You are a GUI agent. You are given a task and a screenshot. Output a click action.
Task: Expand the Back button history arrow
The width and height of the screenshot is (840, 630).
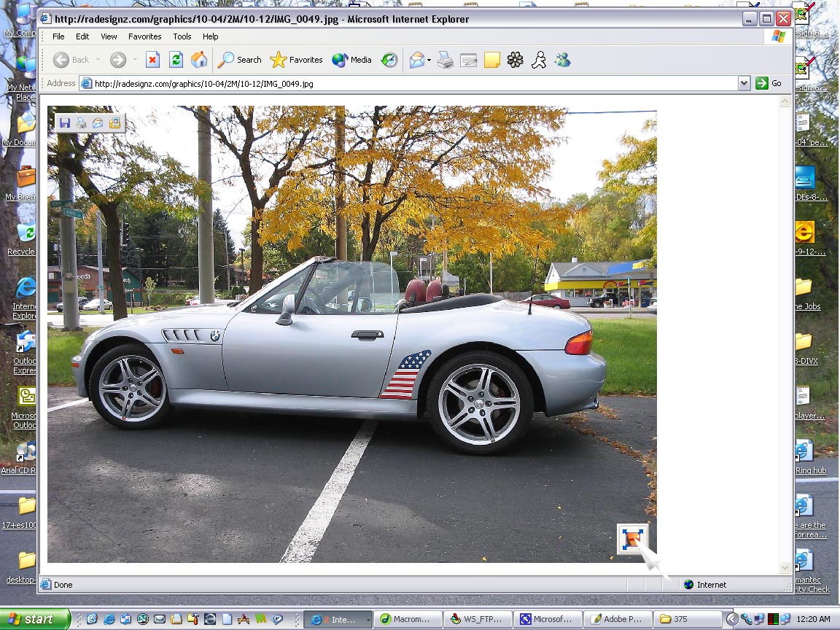click(98, 61)
